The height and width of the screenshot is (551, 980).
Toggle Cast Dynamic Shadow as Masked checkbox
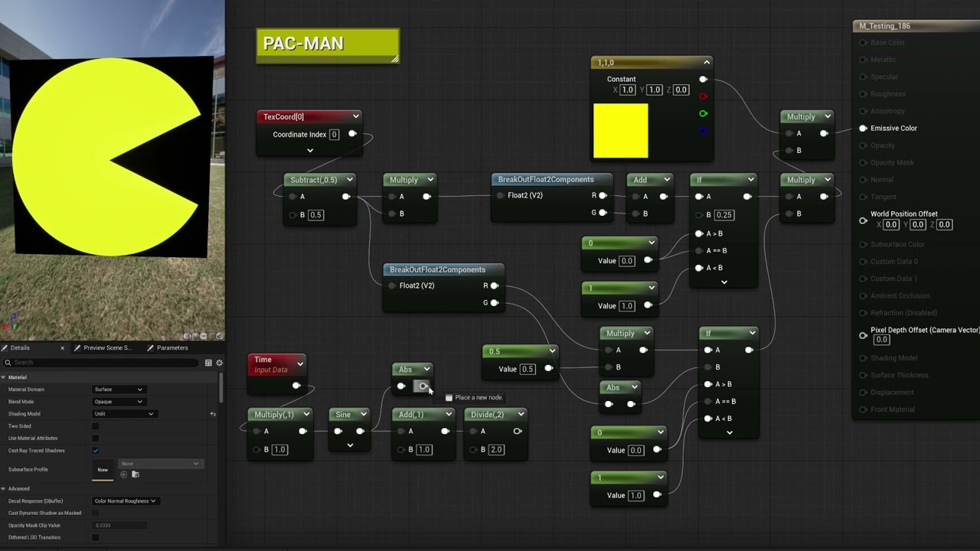96,514
